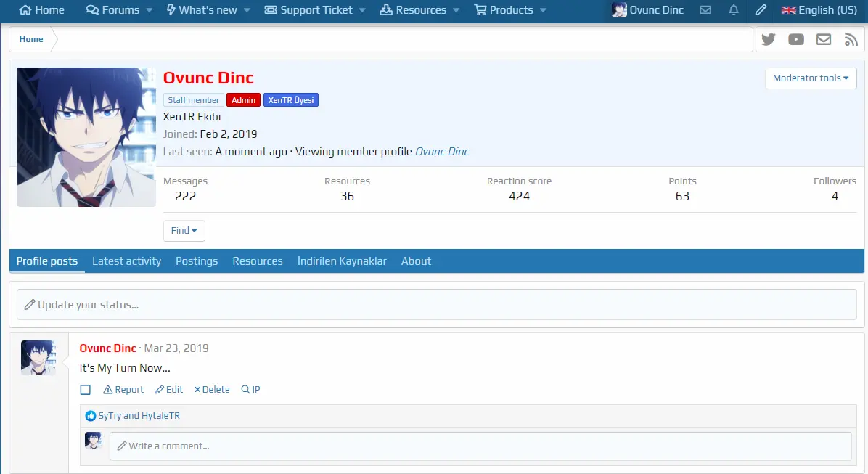Open the Messages count 222
The width and height of the screenshot is (868, 474).
tap(186, 197)
